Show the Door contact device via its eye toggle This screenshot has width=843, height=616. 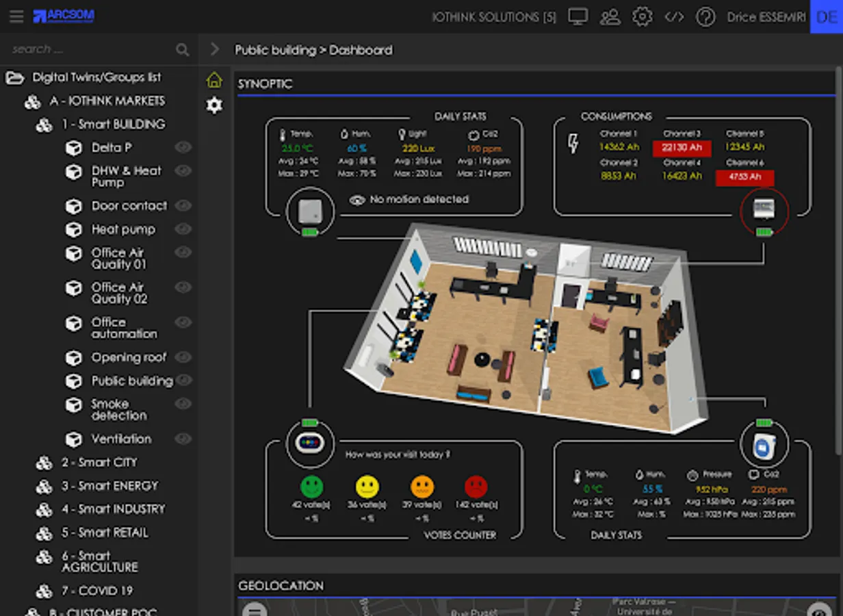[x=183, y=205]
